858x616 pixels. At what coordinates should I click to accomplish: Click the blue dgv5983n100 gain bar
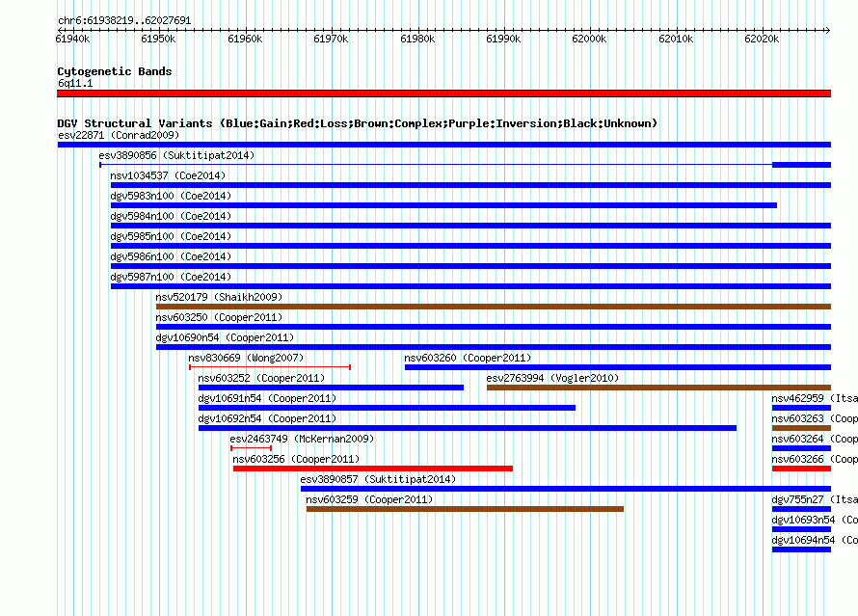pyautogui.click(x=443, y=205)
